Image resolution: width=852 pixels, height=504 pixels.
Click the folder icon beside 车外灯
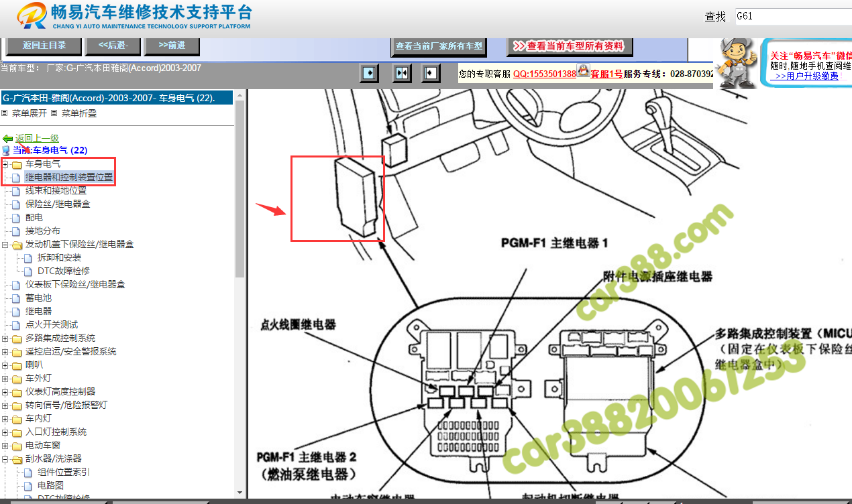tap(17, 379)
